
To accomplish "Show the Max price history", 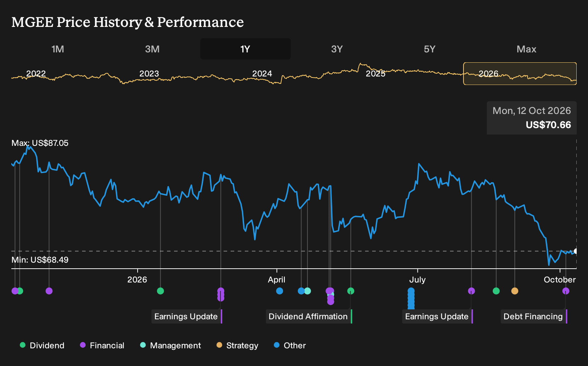I will 526,49.
